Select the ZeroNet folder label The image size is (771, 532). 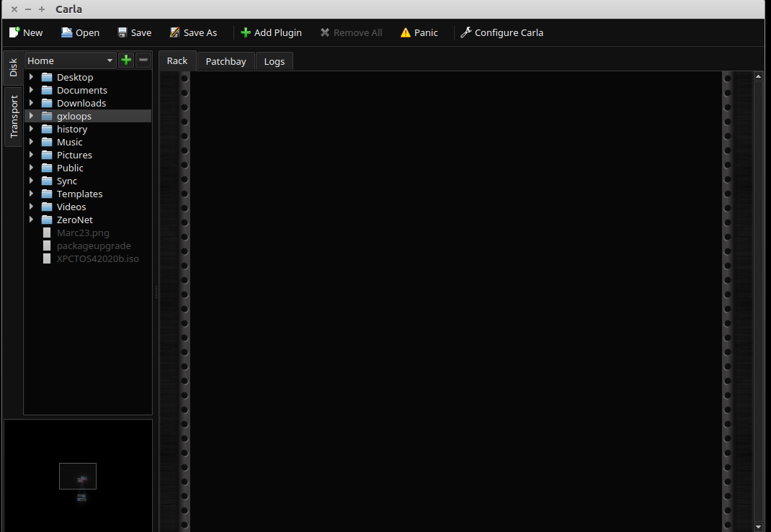[75, 220]
